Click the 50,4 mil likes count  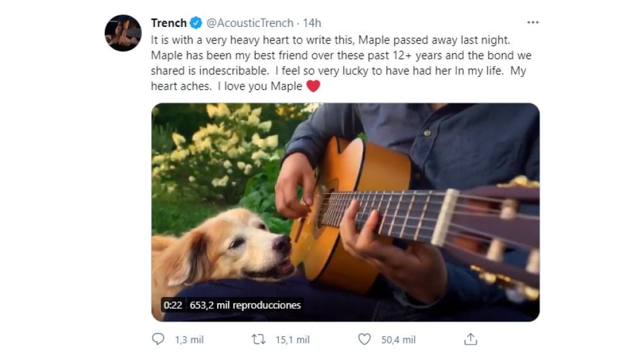(x=398, y=340)
